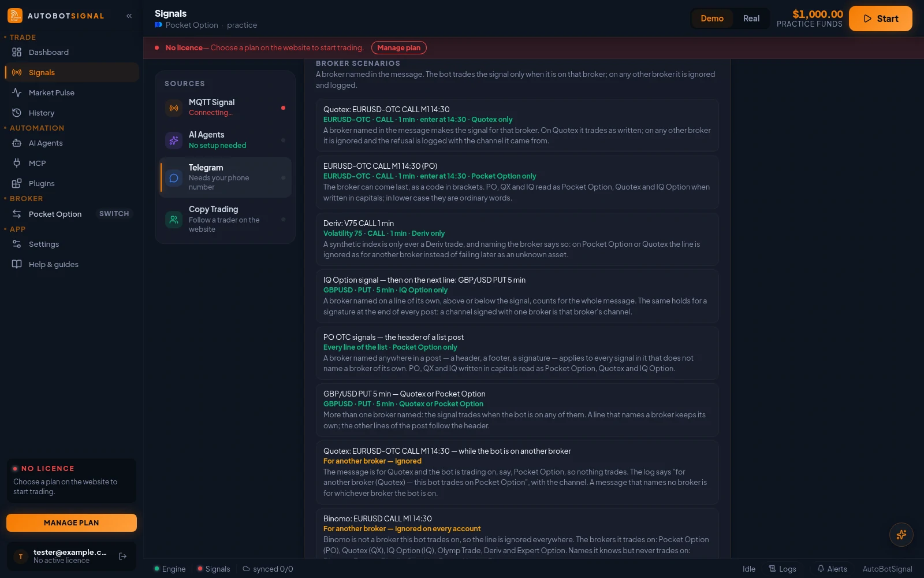Click the log out icon beside tester@example
The height and width of the screenshot is (578, 924).
coord(122,556)
